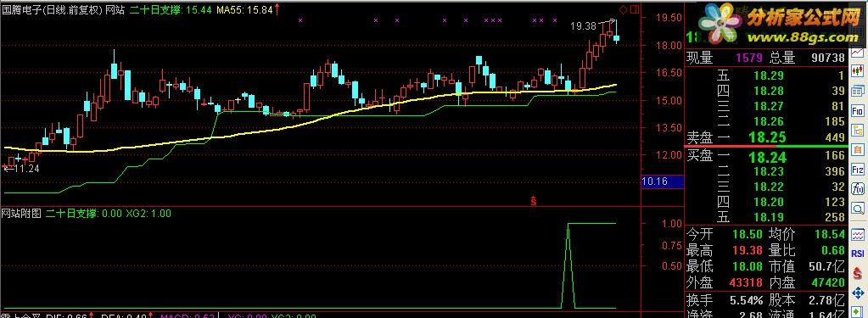Click buy-five price 18.19
This screenshot has width=868, height=318.
tap(769, 217)
